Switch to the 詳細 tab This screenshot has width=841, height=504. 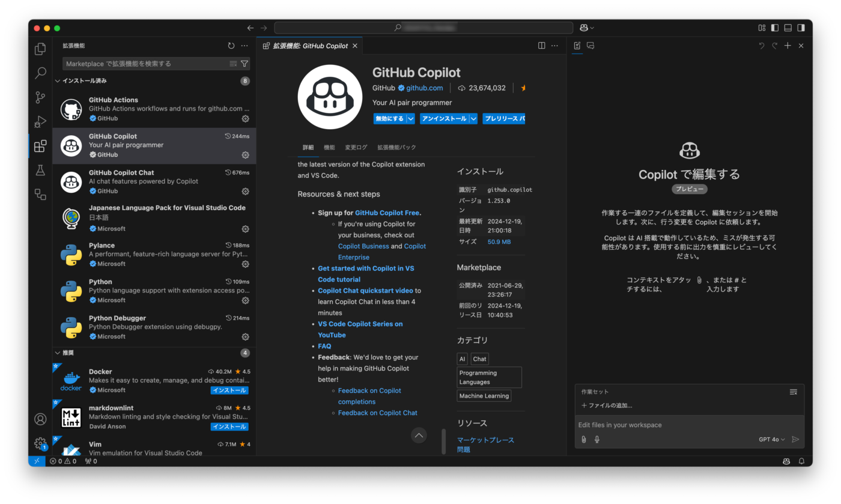coord(308,147)
